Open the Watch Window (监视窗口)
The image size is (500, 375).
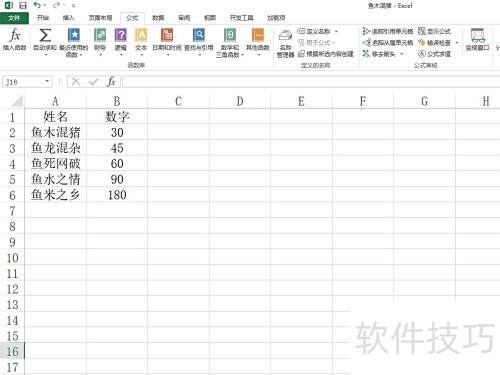tap(477, 39)
